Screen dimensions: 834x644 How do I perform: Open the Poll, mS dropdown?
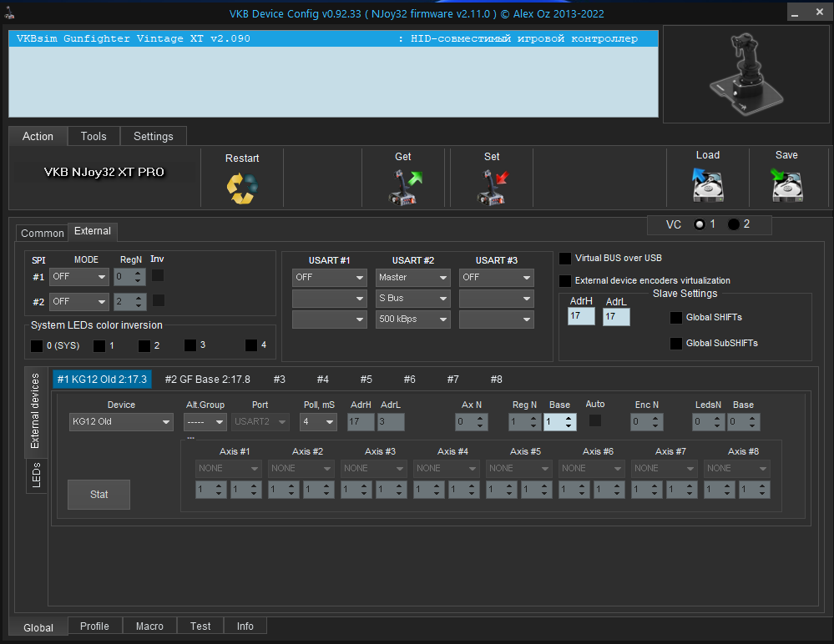[317, 422]
